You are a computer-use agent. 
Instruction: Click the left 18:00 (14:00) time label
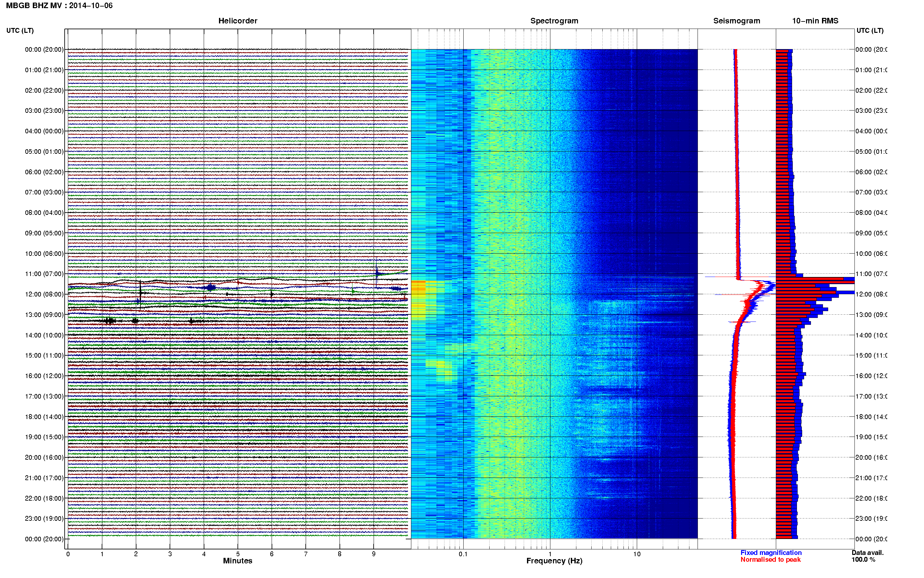click(44, 417)
